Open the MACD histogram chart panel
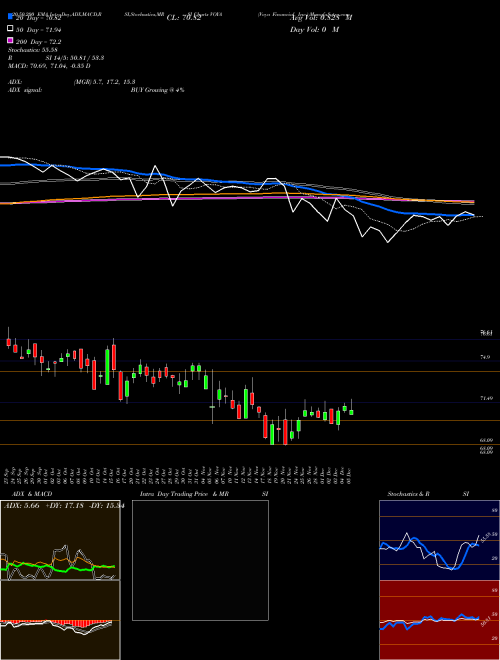The image size is (500, 660). (60, 620)
